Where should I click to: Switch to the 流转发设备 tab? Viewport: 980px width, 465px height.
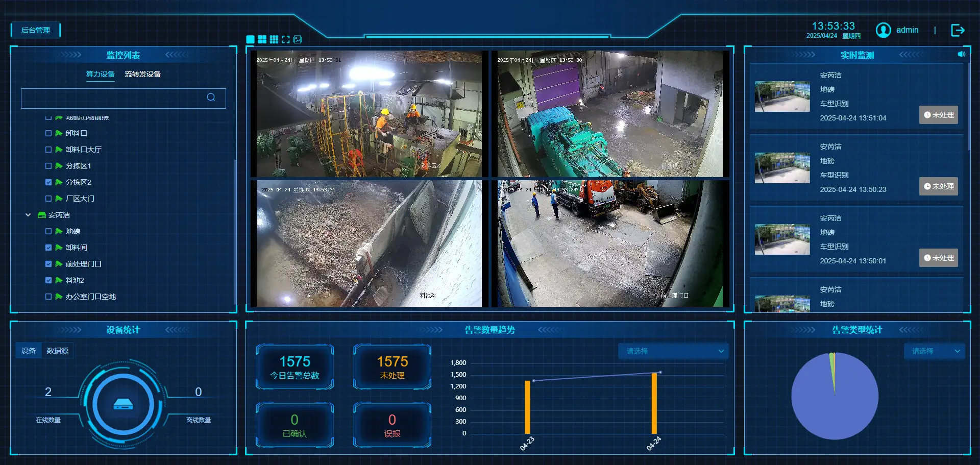point(142,74)
